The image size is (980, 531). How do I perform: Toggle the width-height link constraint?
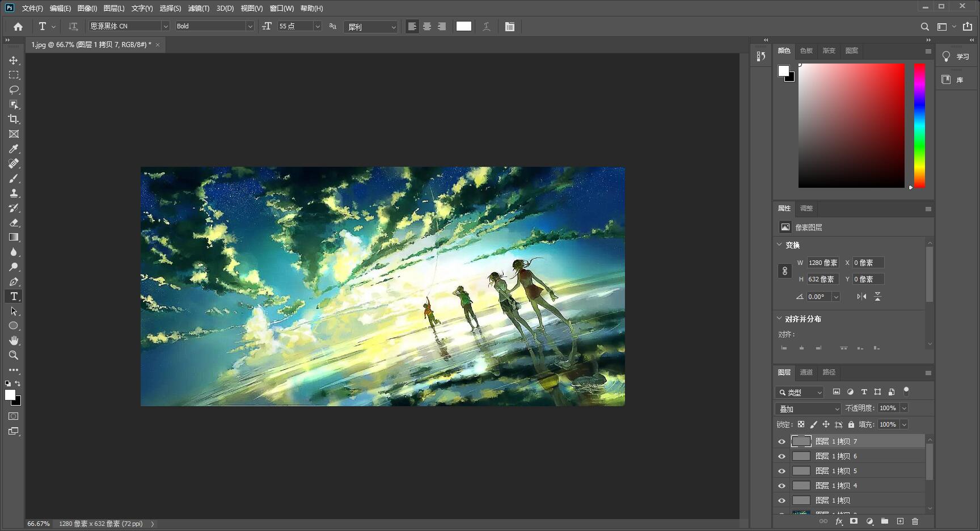784,271
